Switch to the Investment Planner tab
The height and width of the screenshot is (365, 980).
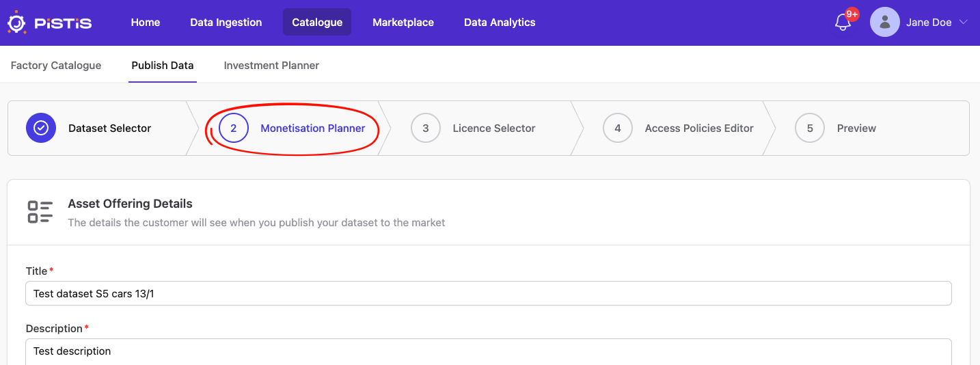click(271, 66)
